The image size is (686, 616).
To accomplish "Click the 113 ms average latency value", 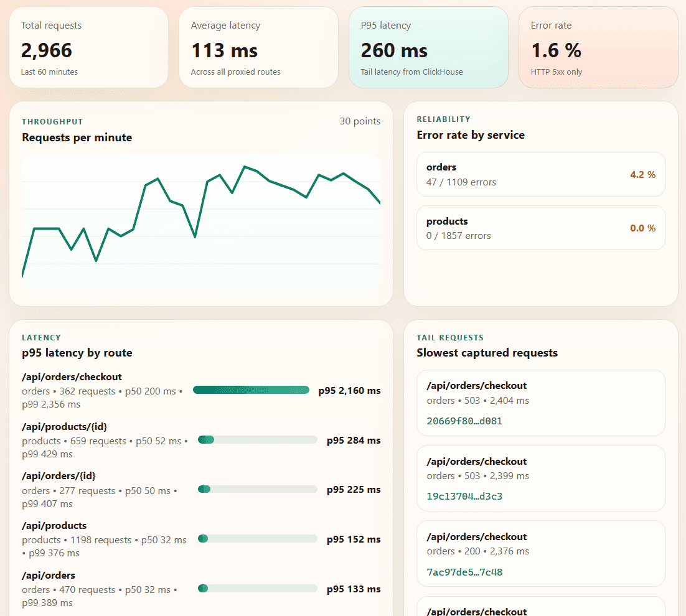I will (x=225, y=51).
